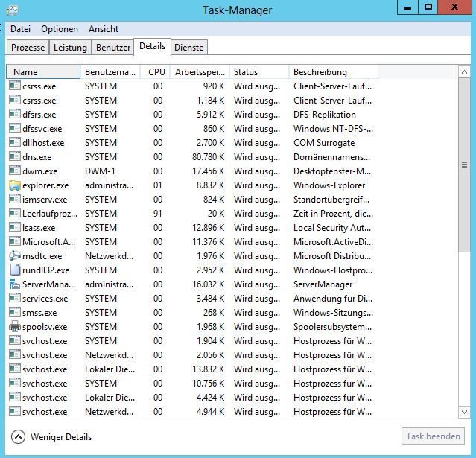The width and height of the screenshot is (476, 458).
Task: Click the COM Surrogate description
Action: click(x=324, y=143)
